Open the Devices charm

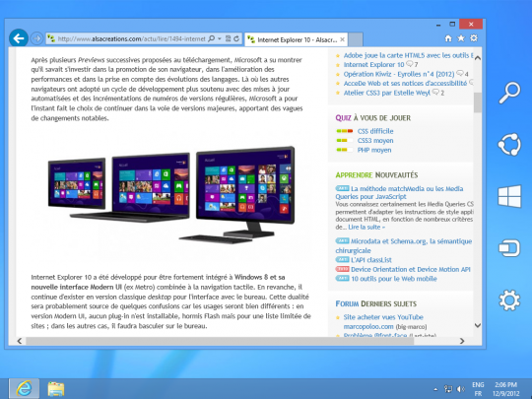point(509,248)
